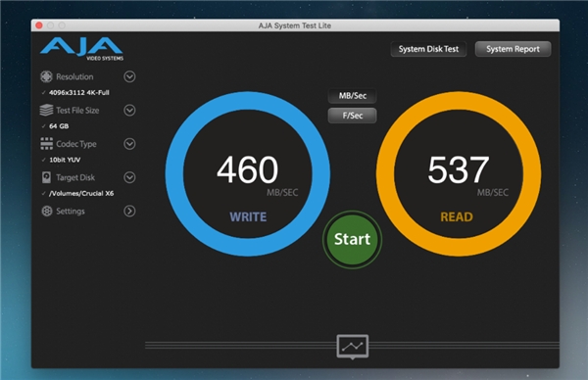The image size is (588, 380).
Task: Expand the Codec Type dropdown arrow
Action: [x=129, y=144]
